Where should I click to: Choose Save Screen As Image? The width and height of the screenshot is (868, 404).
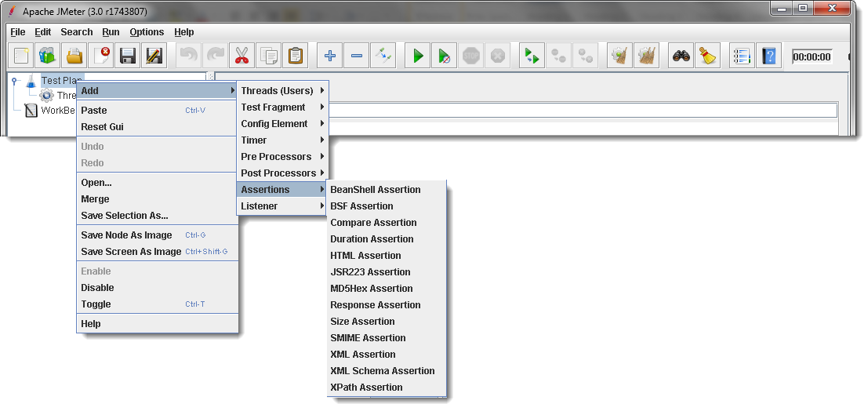point(158,252)
